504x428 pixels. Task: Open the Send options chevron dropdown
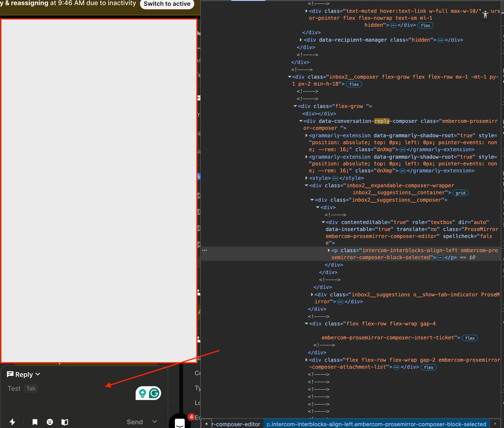[155, 422]
